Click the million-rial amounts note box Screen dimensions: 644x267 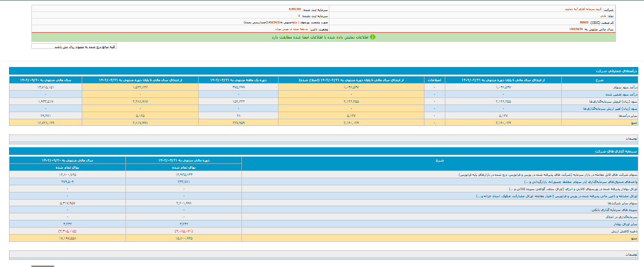click(74, 47)
